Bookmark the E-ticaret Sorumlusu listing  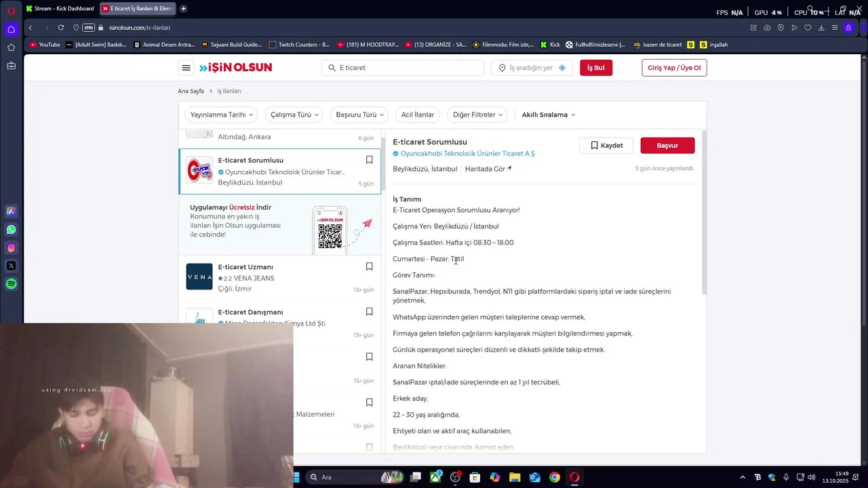370,160
